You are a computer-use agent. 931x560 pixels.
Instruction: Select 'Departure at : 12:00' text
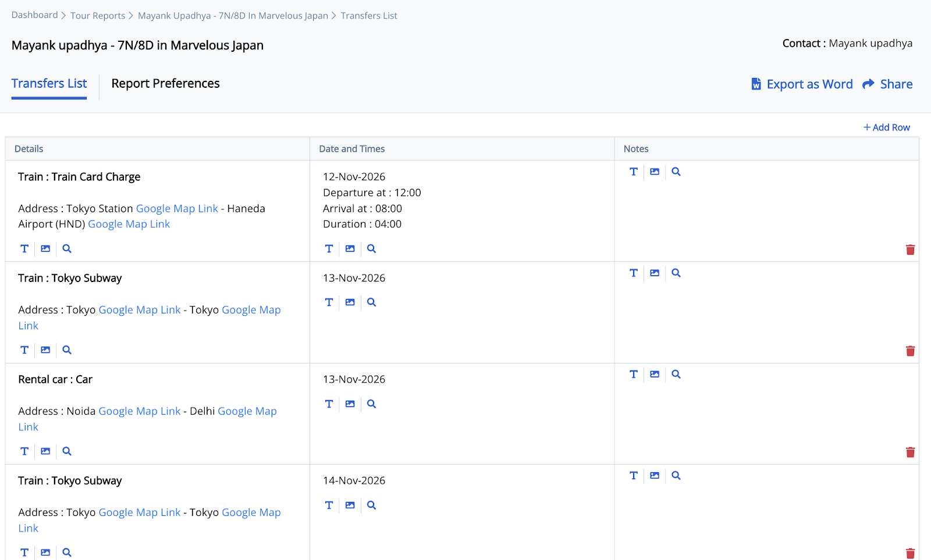coord(372,192)
